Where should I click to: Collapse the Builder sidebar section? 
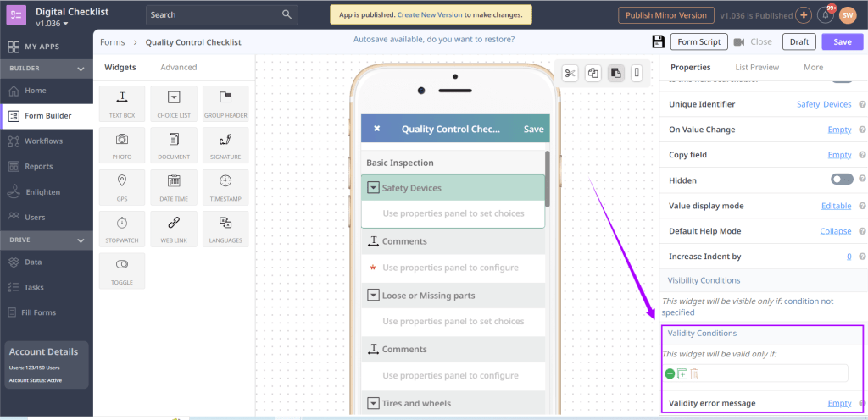click(81, 69)
